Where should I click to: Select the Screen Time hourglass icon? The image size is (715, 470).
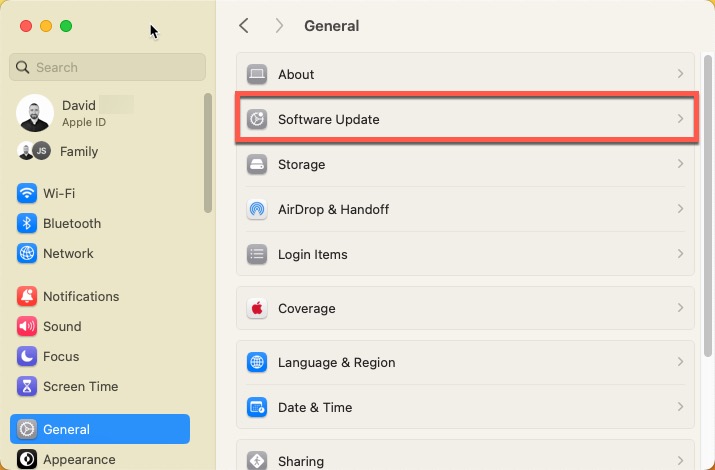27,387
